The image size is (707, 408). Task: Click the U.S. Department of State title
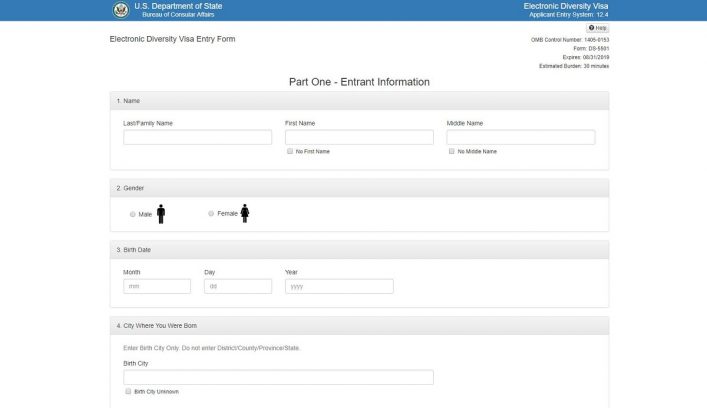[x=178, y=6]
